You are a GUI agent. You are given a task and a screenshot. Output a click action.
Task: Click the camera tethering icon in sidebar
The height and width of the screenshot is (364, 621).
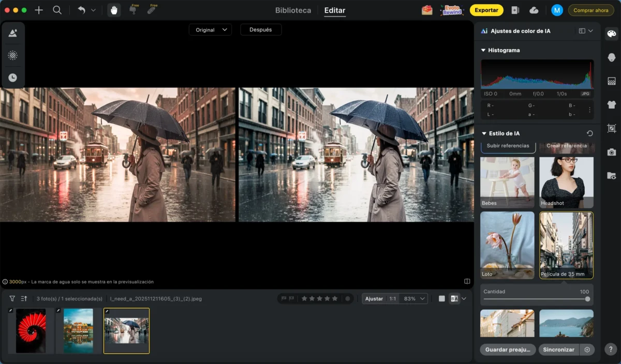point(612,152)
